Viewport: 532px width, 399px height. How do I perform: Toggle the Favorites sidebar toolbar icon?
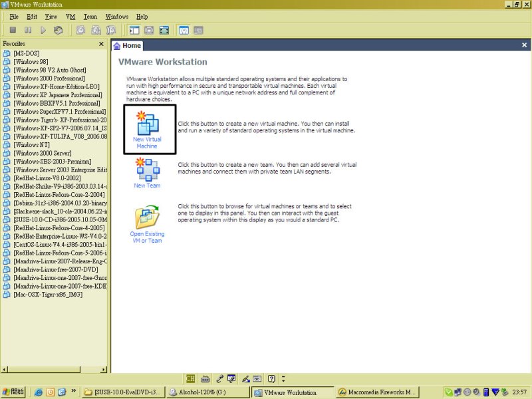point(134,30)
